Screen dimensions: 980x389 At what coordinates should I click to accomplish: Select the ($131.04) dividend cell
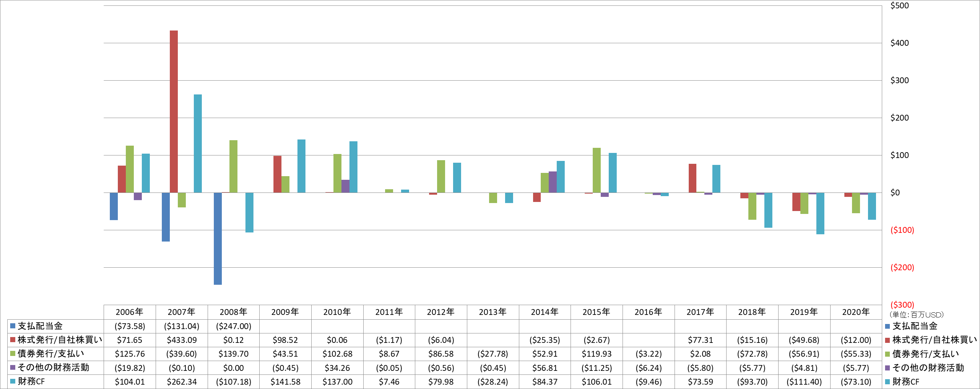click(x=181, y=326)
